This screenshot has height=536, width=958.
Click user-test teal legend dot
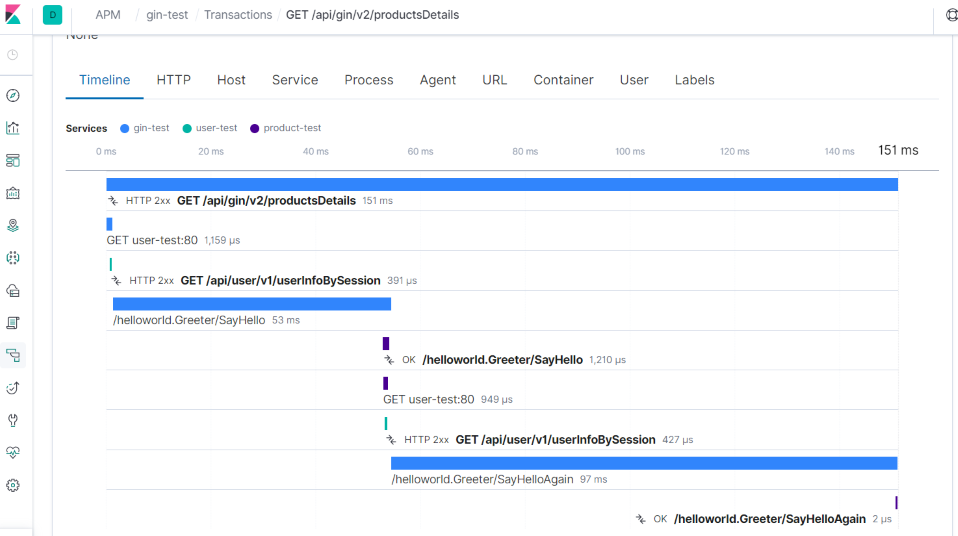point(187,128)
